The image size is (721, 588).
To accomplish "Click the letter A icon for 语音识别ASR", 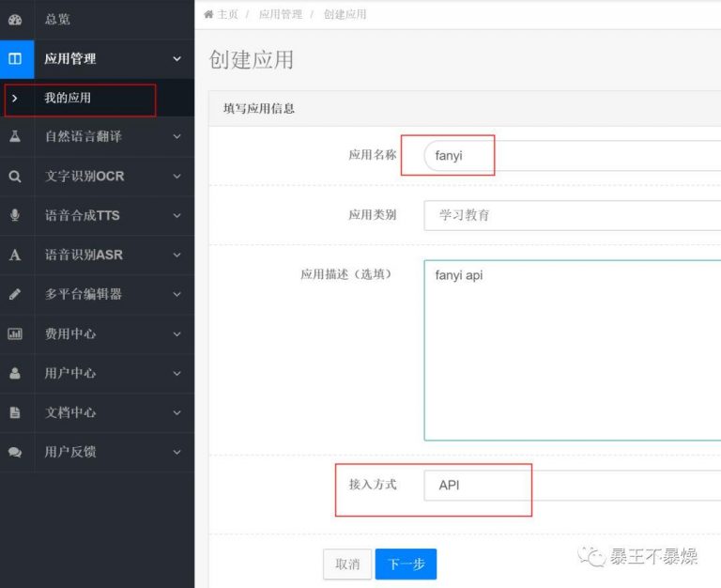I will pos(15,255).
